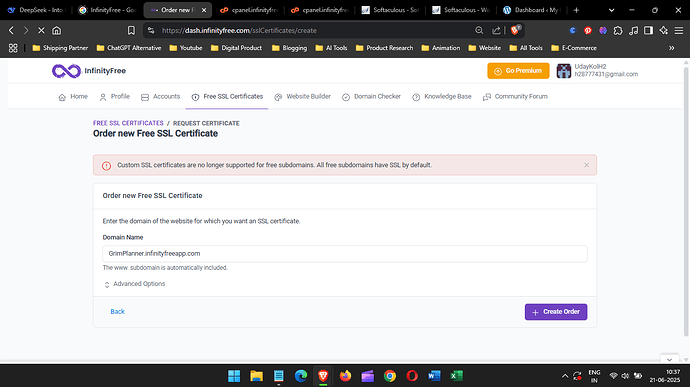Click the Create Order button

[556, 312]
